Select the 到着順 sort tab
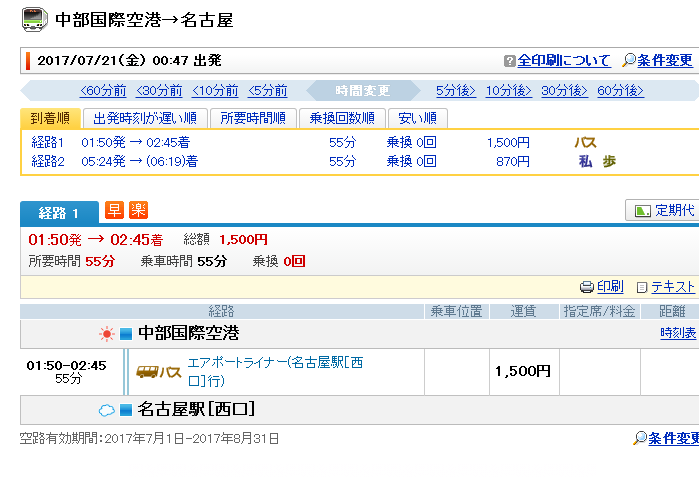The image size is (699, 477). coord(50,118)
